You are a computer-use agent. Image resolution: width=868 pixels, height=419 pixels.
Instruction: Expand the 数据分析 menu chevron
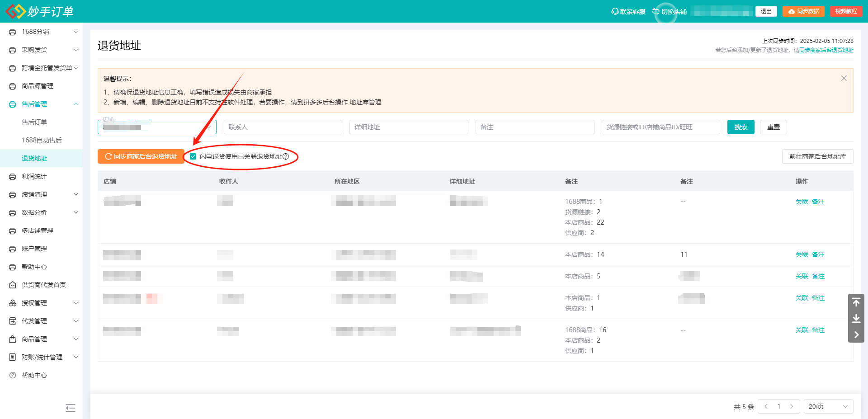click(x=76, y=212)
